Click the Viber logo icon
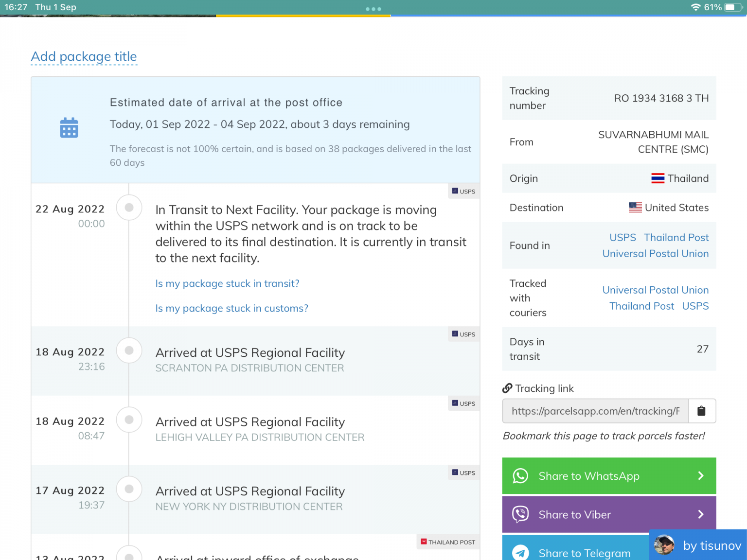Viewport: 747px width, 560px height. [520, 514]
